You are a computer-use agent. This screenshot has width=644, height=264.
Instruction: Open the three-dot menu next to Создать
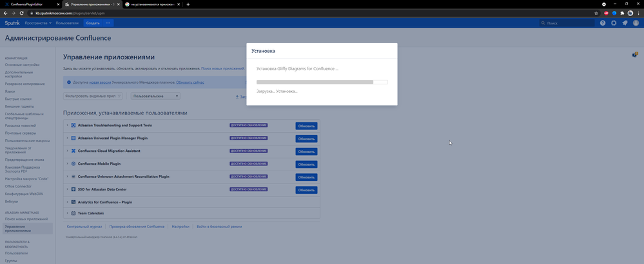(x=108, y=23)
